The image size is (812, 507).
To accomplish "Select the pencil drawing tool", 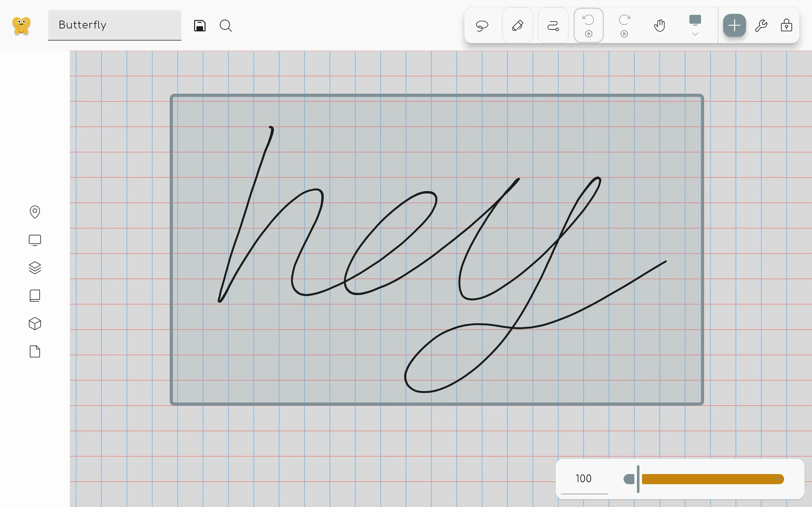I will (517, 25).
